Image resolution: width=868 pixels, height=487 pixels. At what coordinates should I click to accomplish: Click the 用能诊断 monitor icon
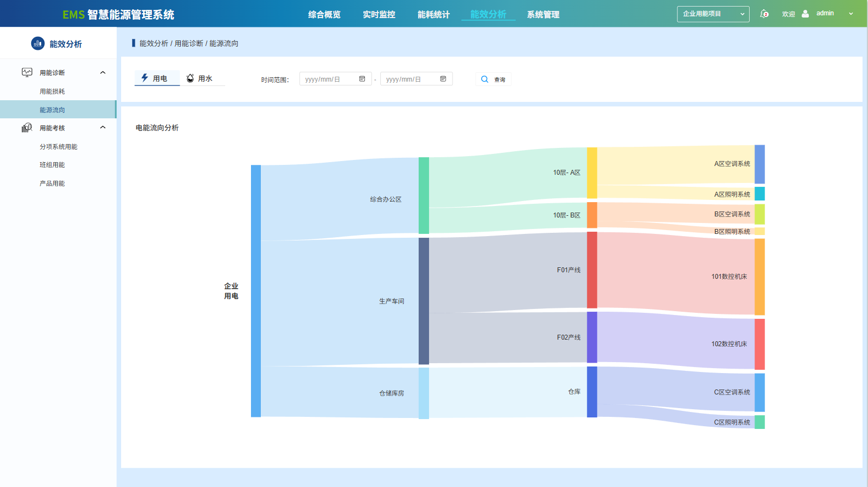pos(27,72)
